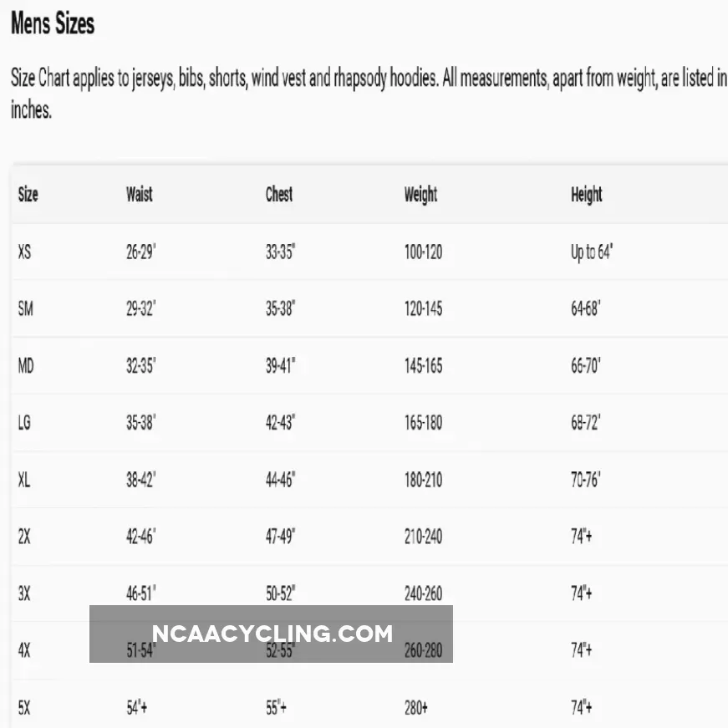Select the XS size row label
Screen dimensions: 728x728
(x=24, y=252)
